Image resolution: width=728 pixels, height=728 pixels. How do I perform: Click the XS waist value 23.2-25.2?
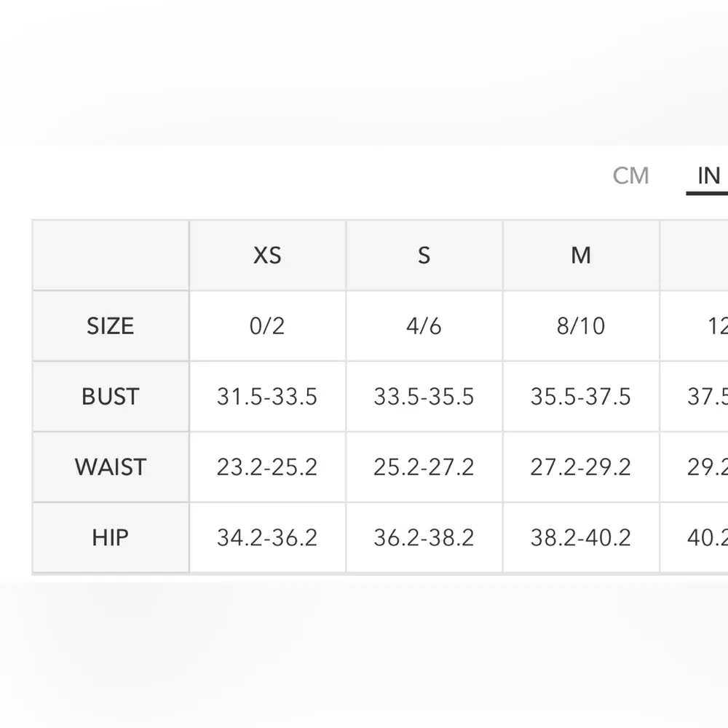click(x=267, y=467)
